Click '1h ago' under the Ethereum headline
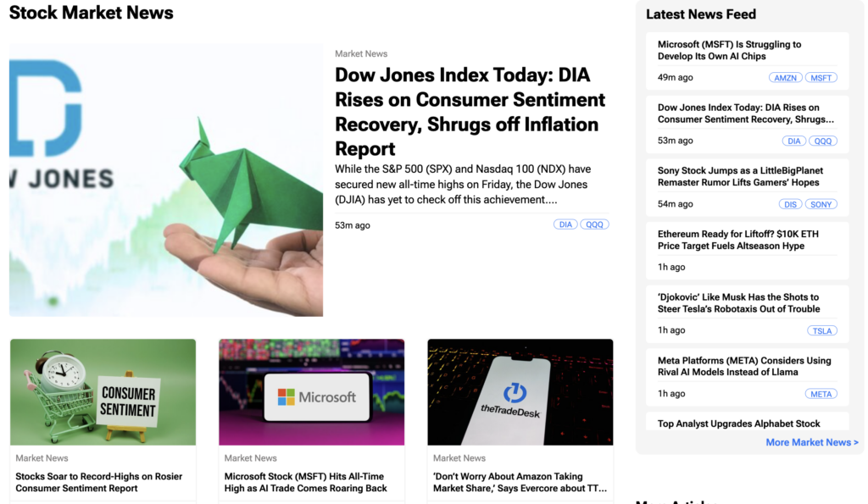 click(671, 267)
